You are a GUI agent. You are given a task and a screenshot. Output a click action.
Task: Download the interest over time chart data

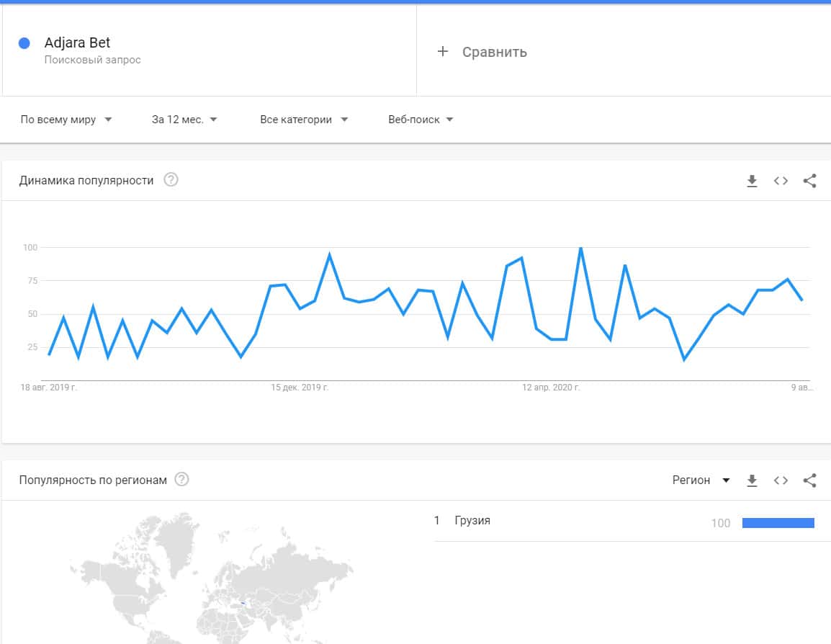click(x=752, y=181)
